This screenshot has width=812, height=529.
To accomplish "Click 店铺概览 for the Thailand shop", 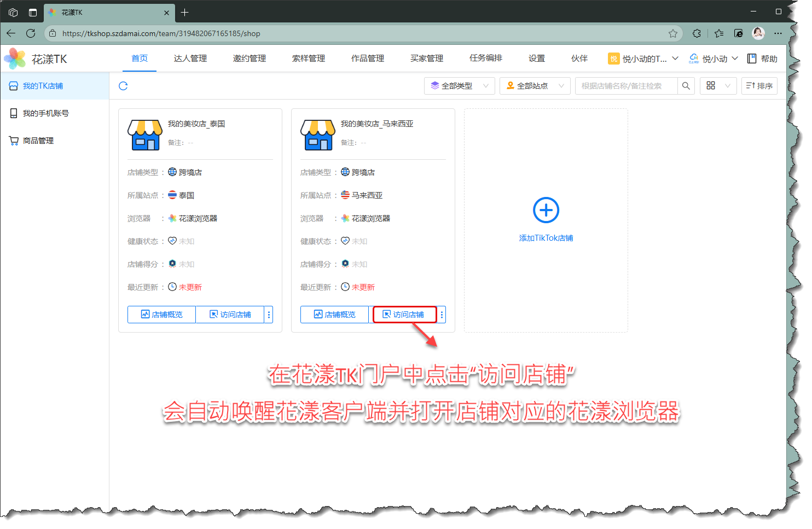I will pos(161,315).
